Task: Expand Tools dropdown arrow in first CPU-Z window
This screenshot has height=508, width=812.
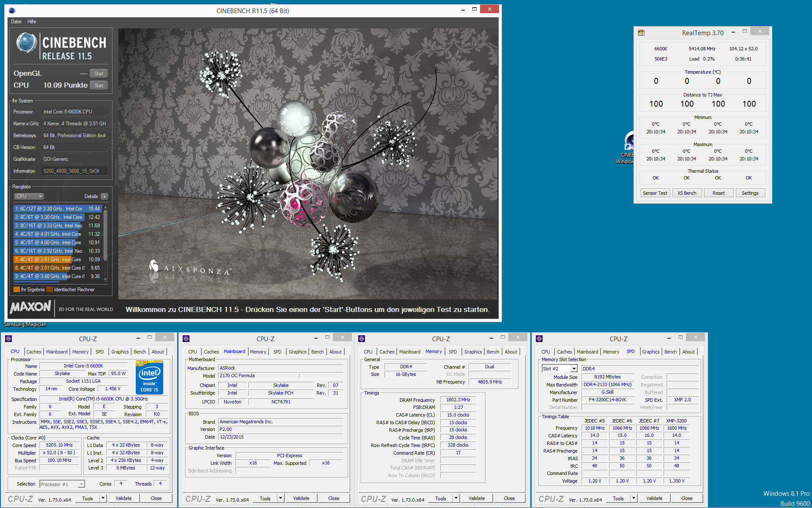Action: (x=103, y=498)
